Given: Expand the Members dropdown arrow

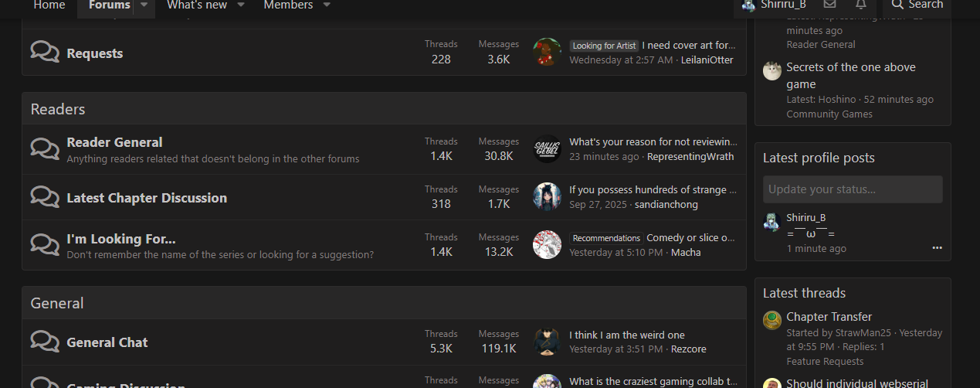Looking at the screenshot, I should click(326, 5).
